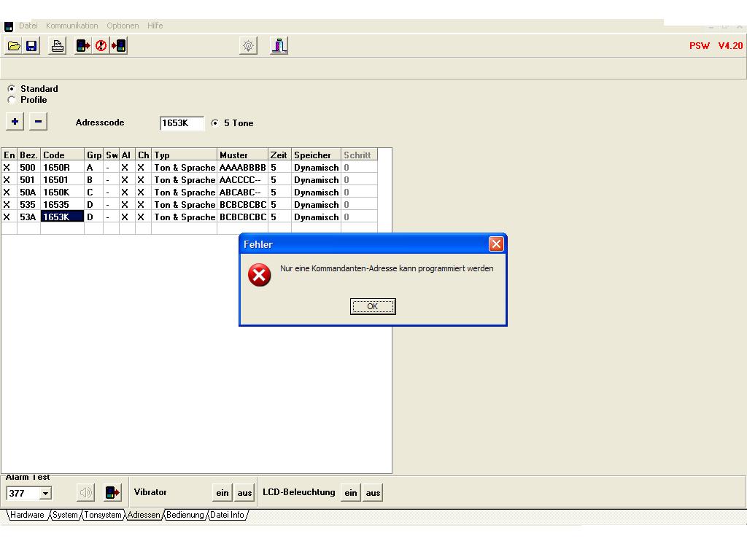Click the Alarm Test send icon
The width and height of the screenshot is (747, 560).
(112, 493)
